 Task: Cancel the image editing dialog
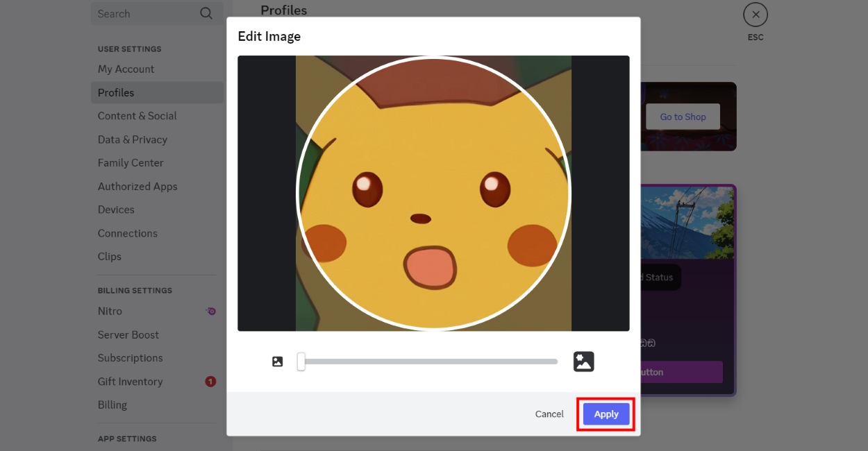click(549, 414)
